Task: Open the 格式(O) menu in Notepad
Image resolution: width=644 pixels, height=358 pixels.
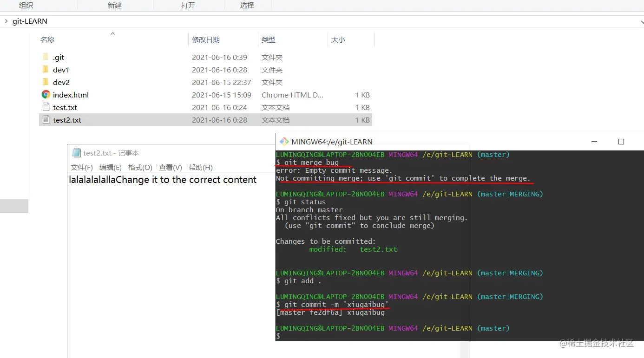Action: (140, 168)
